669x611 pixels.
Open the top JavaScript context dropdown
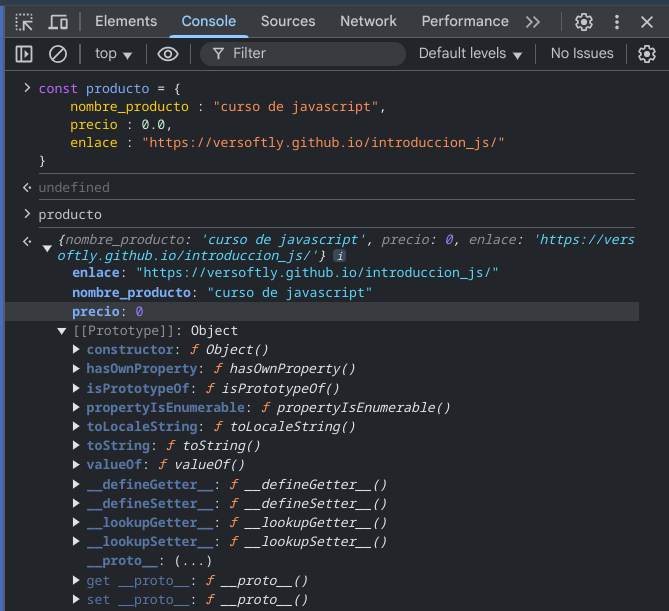point(113,54)
